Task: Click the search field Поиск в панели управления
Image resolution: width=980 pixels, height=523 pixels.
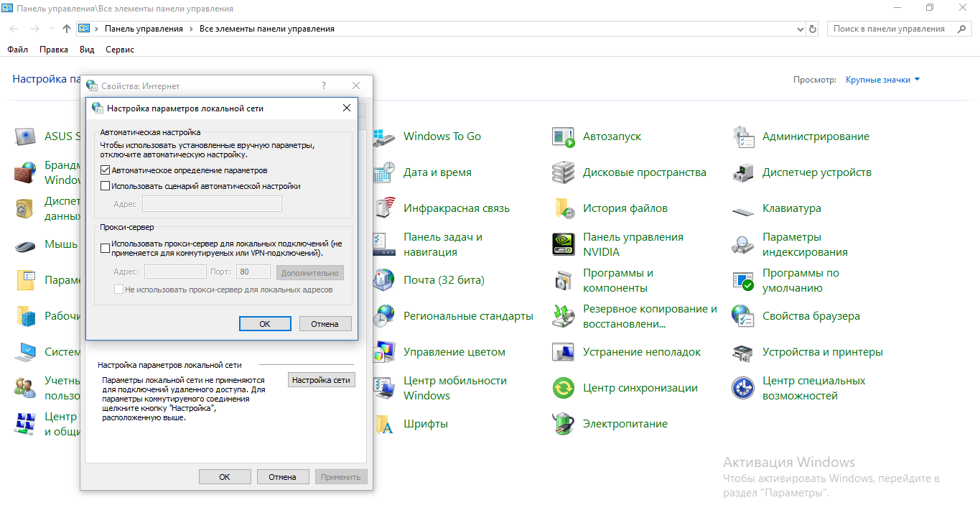Action: point(898,29)
